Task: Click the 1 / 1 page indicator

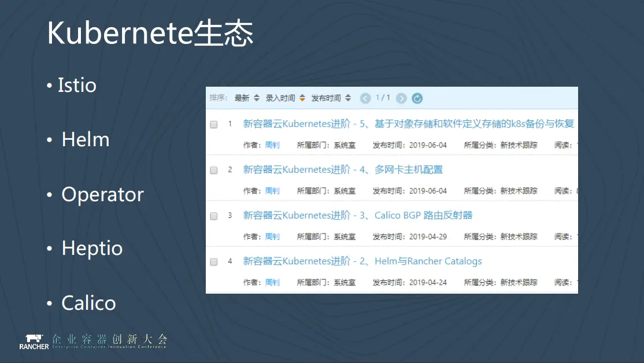Action: pyautogui.click(x=383, y=98)
